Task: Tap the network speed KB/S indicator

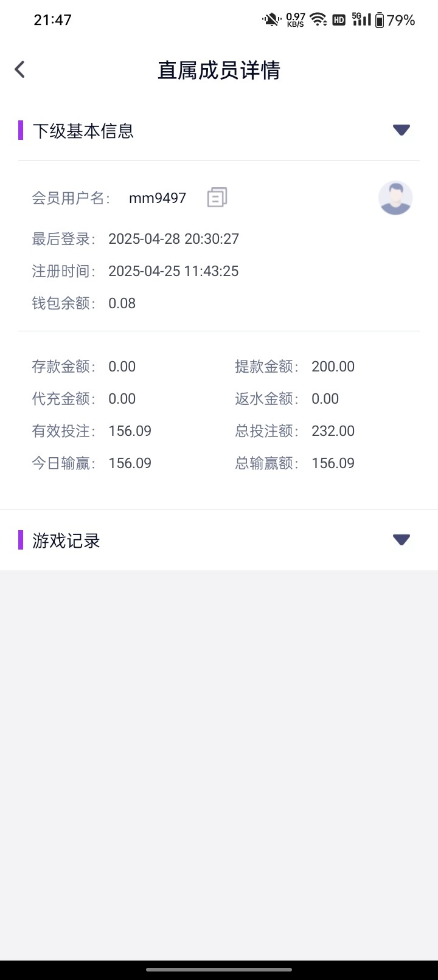Action: (x=296, y=20)
